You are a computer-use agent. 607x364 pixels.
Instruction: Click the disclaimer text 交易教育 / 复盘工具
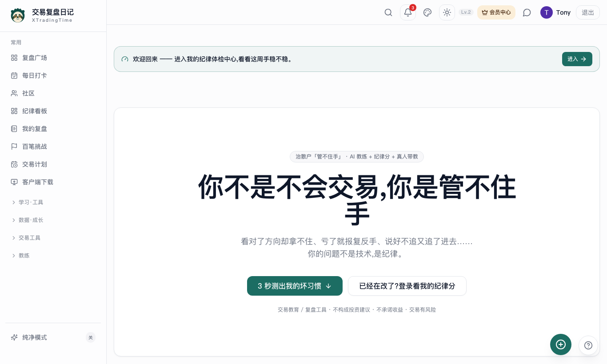(302, 310)
